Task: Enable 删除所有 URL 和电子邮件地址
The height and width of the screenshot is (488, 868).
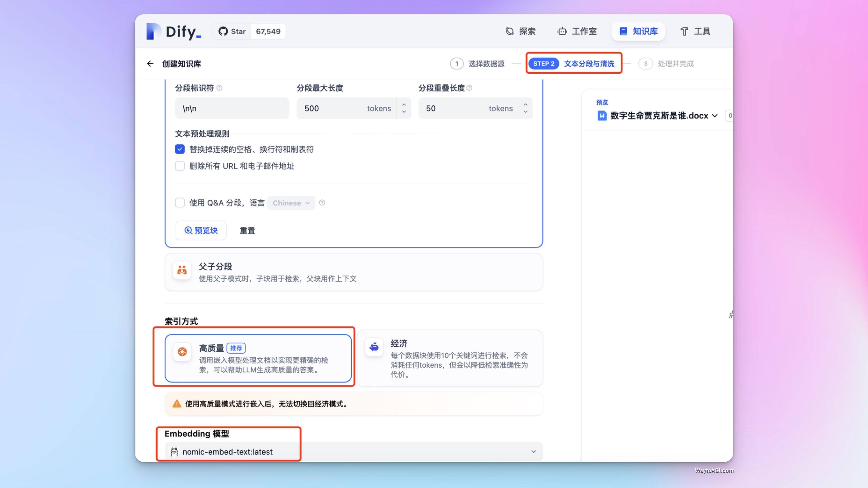Action: tap(180, 166)
